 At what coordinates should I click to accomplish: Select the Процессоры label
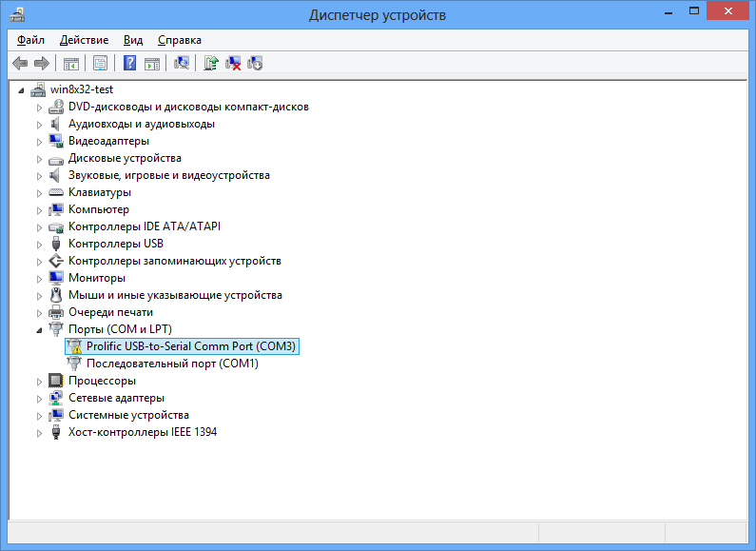point(102,381)
